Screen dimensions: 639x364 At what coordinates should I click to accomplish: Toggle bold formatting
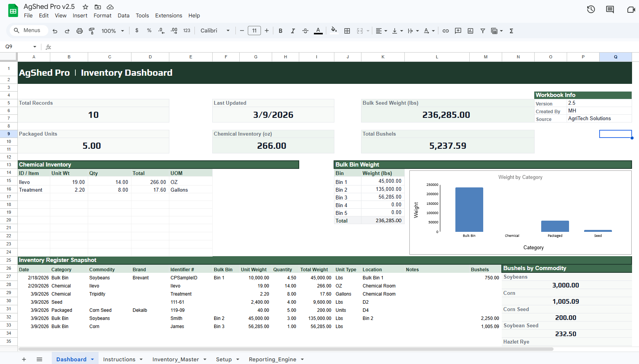tap(280, 31)
